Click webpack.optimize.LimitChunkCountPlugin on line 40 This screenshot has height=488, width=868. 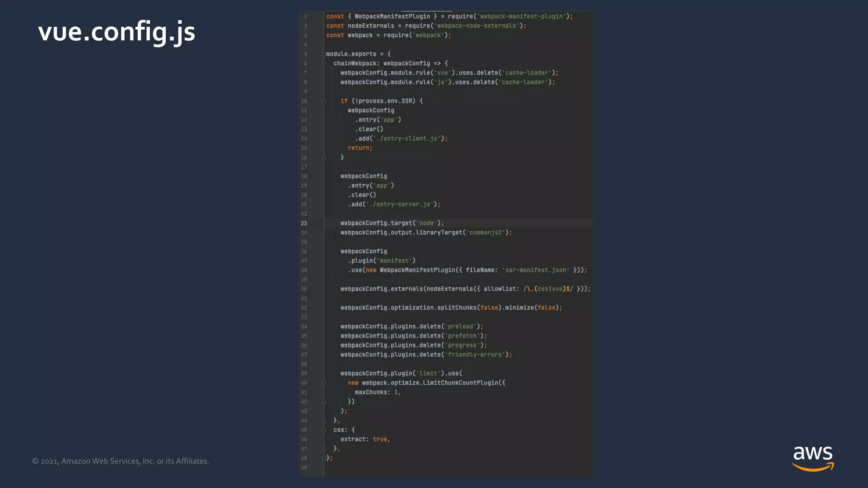click(430, 383)
